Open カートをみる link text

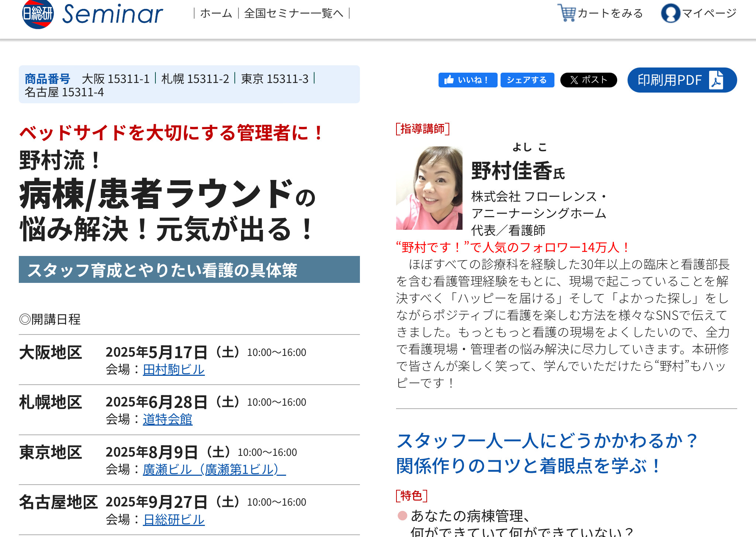[x=610, y=14]
